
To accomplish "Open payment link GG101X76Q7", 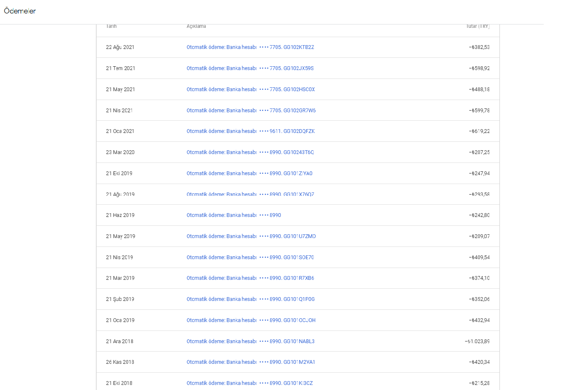I will click(250, 194).
